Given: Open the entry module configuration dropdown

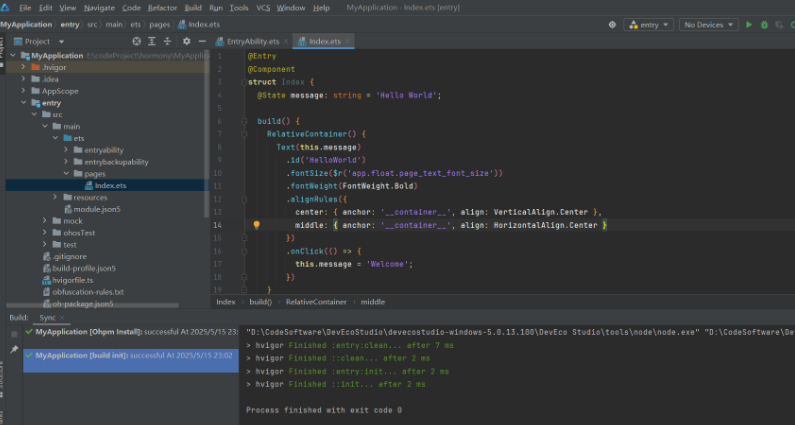Looking at the screenshot, I should [648, 24].
